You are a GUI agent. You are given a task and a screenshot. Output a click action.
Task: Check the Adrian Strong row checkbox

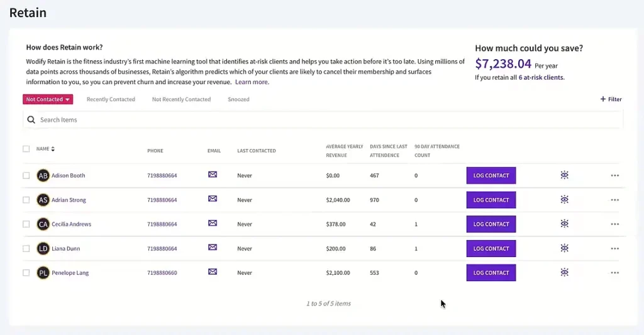[26, 200]
